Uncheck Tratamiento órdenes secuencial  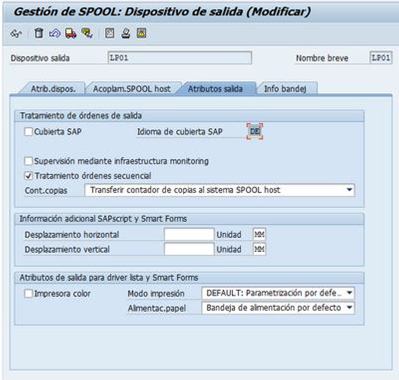coord(28,176)
